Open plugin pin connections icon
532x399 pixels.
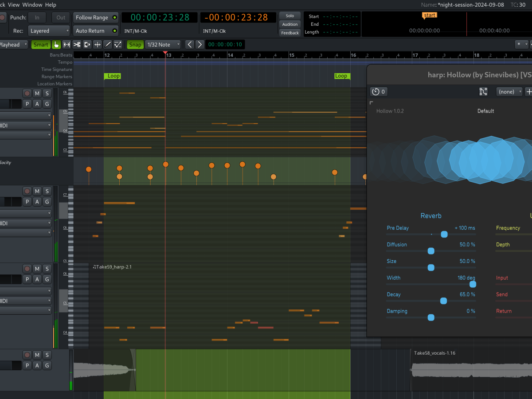point(483,92)
